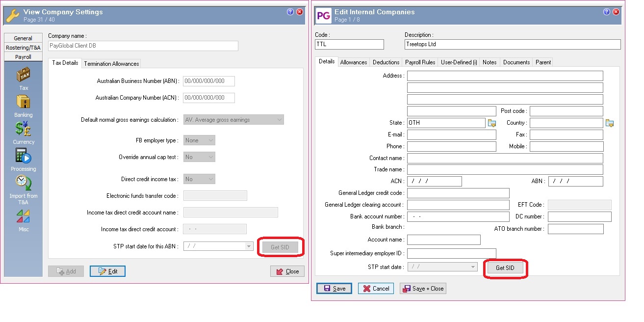Click the Company name field
The height and width of the screenshot is (322, 644).
click(143, 46)
